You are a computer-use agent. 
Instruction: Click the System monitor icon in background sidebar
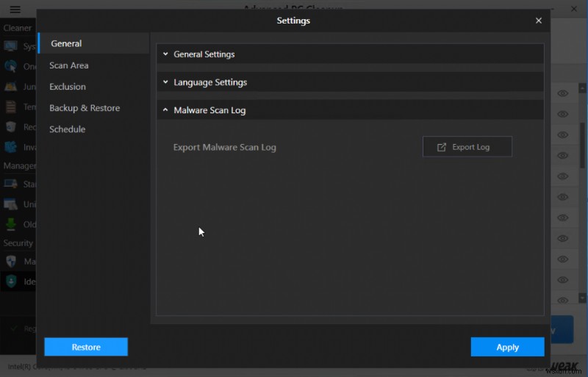point(10,46)
